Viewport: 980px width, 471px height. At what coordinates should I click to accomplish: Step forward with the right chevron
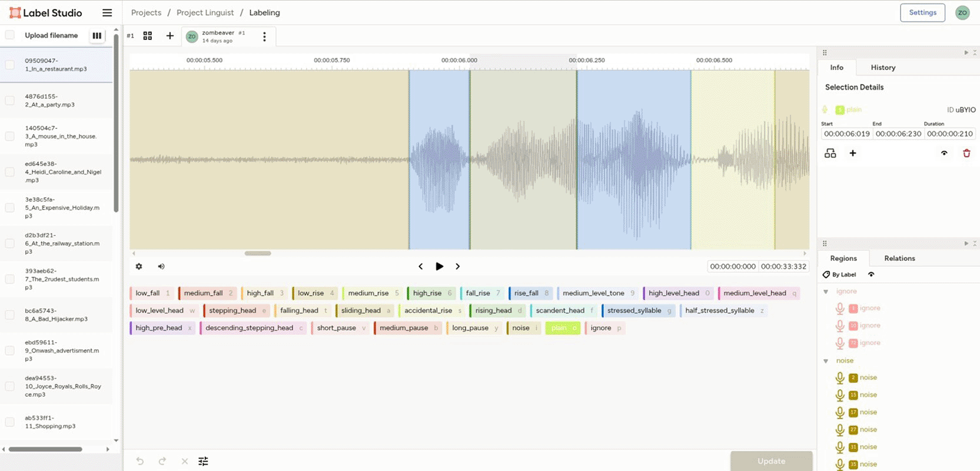pyautogui.click(x=457, y=266)
